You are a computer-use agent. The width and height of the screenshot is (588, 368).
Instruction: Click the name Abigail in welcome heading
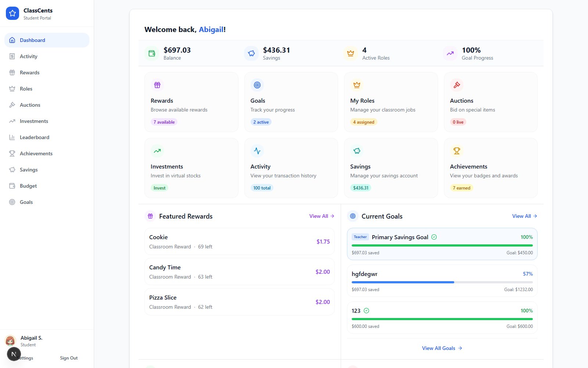(211, 29)
